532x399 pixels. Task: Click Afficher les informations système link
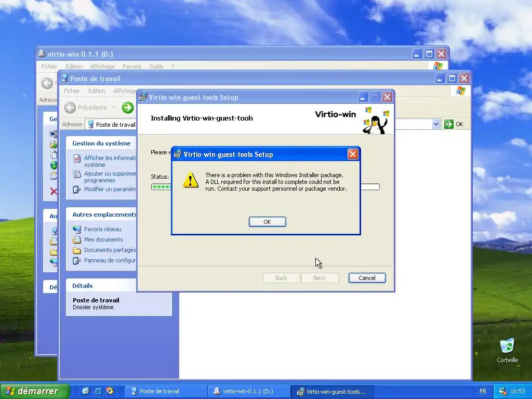(110, 161)
